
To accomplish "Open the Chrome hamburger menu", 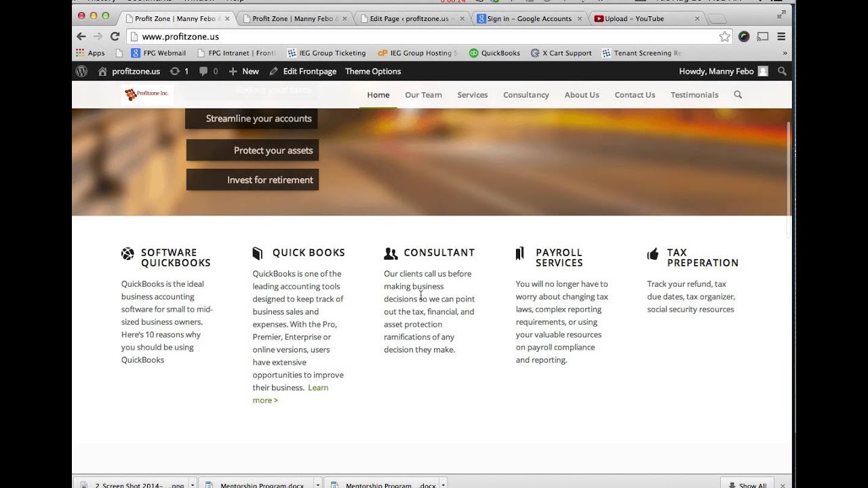I will 781,37.
